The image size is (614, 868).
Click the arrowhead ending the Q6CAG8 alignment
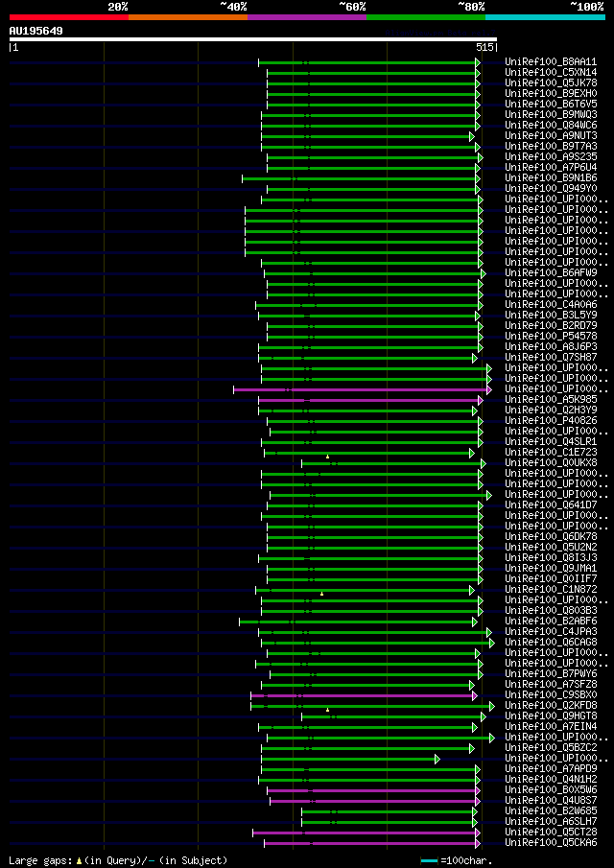point(491,643)
